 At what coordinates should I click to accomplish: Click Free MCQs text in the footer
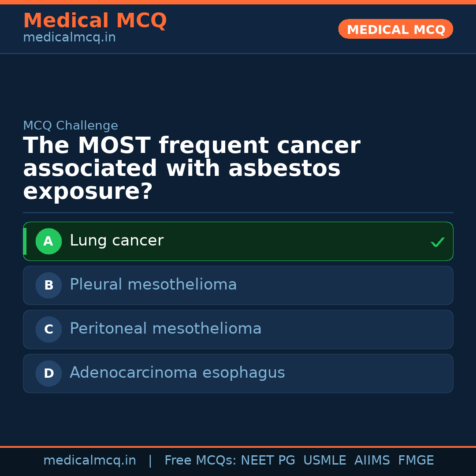click(201, 461)
